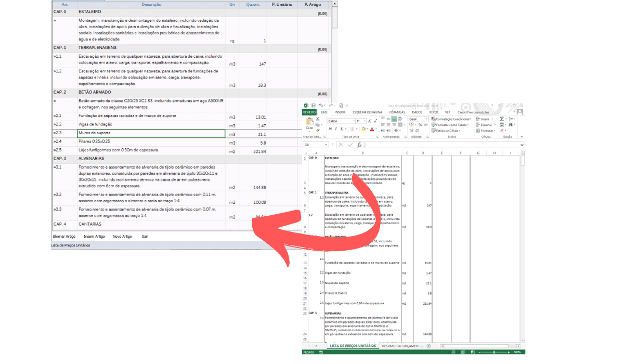
Task: Click the Save icon in Excel's quick access toolbar
Action: pos(314,106)
